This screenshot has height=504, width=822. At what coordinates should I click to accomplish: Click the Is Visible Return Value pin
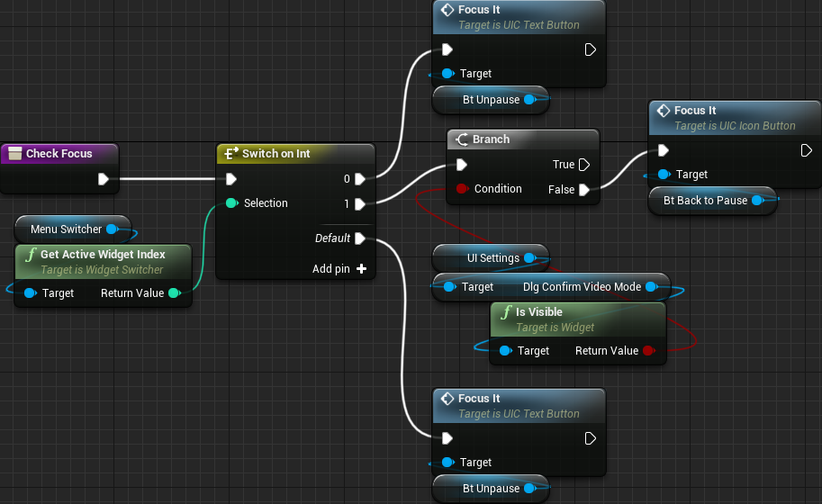[649, 350]
